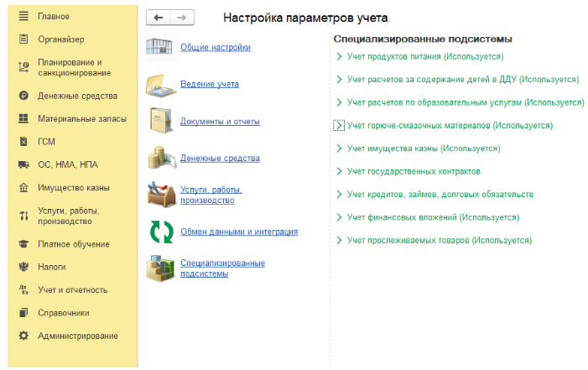588x370 pixels.
Task: Open the Общие настройки link
Action: [216, 47]
